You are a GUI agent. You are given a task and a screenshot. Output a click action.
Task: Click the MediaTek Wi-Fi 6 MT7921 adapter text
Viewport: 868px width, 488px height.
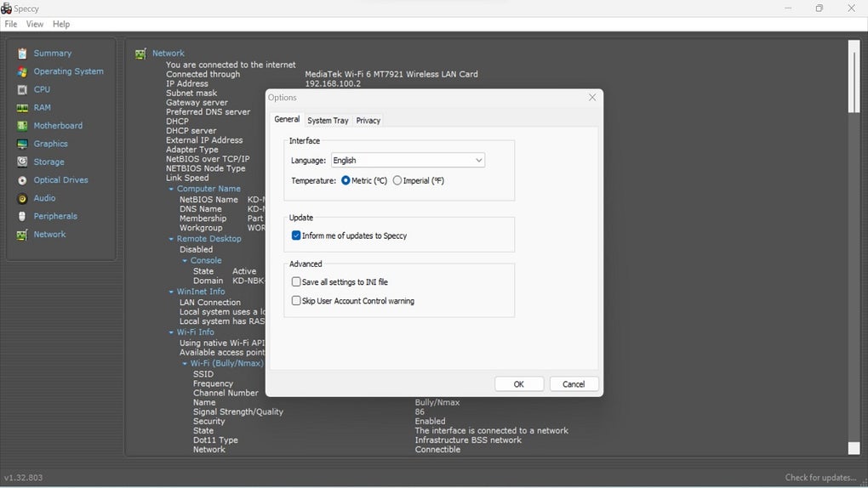click(391, 74)
